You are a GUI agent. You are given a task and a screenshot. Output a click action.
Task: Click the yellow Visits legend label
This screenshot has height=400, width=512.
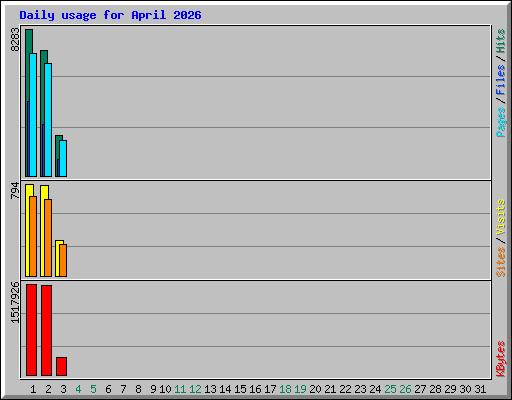(501, 217)
